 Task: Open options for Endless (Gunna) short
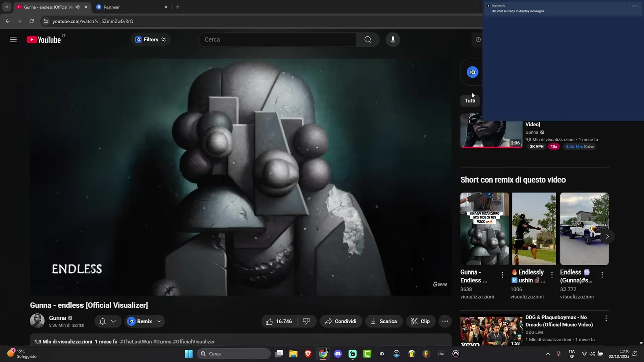tap(602, 275)
